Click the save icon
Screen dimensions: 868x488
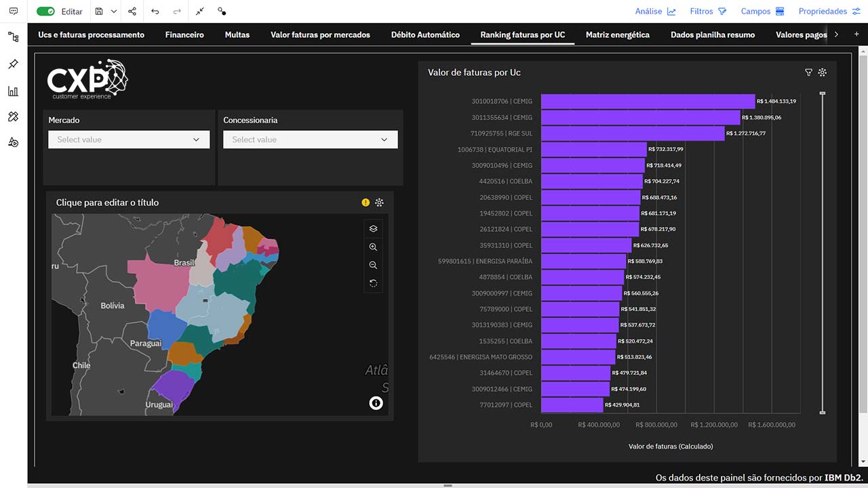tap(99, 12)
